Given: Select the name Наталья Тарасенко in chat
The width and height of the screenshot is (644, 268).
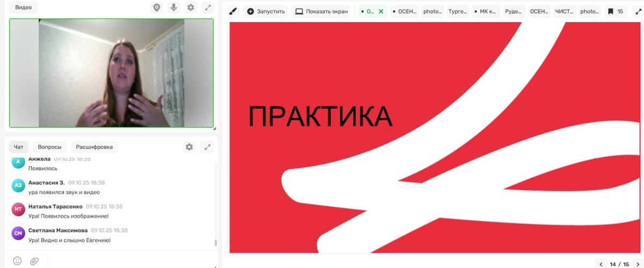Looking at the screenshot, I should 55,206.
